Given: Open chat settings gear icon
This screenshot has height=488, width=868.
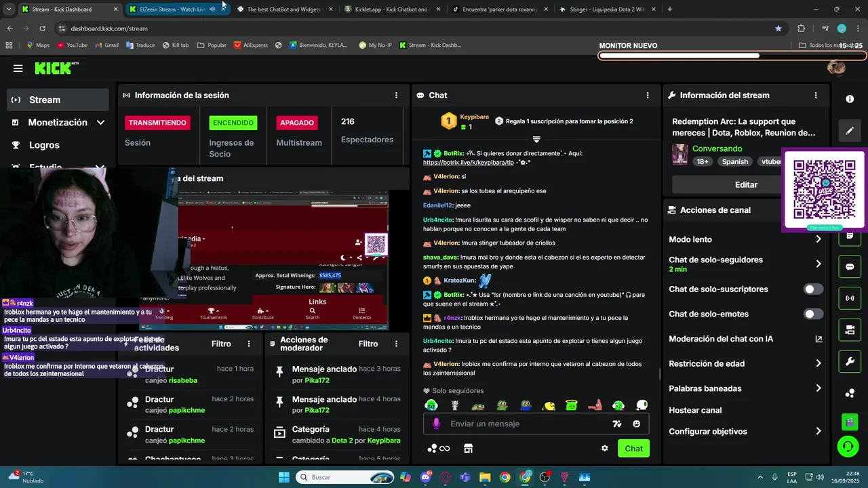Looking at the screenshot, I should click(604, 448).
